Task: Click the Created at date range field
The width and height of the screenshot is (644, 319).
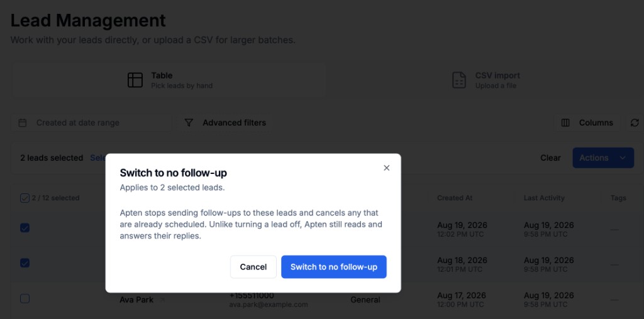Action: (91, 122)
